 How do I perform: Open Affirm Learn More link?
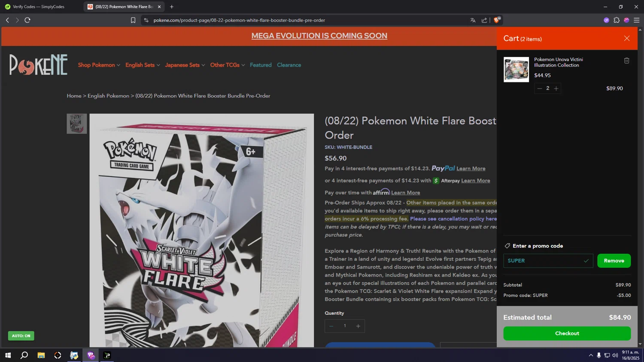[x=405, y=193]
